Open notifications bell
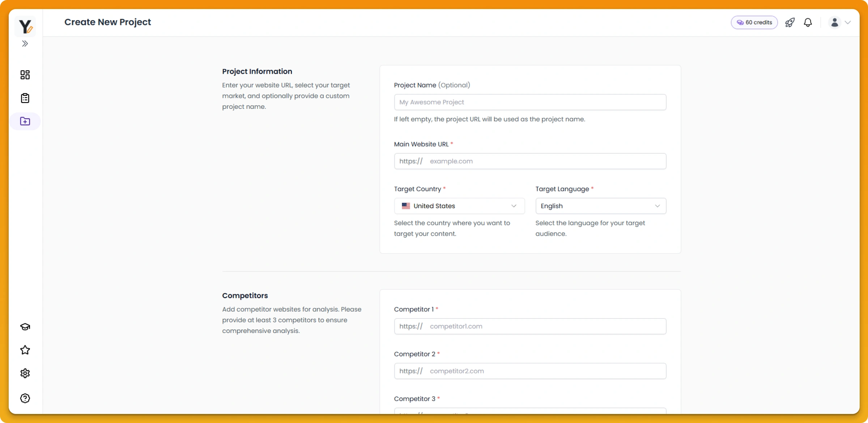Image resolution: width=868 pixels, height=423 pixels. click(x=808, y=22)
